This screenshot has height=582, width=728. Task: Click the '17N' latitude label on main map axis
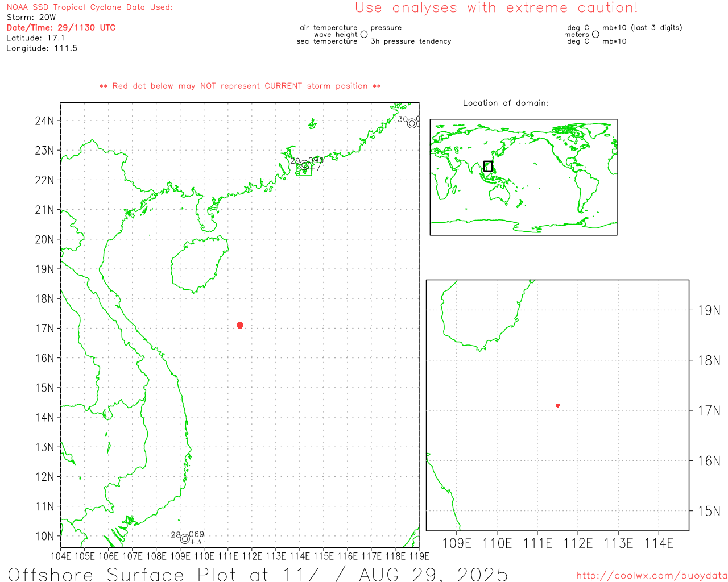point(44,329)
